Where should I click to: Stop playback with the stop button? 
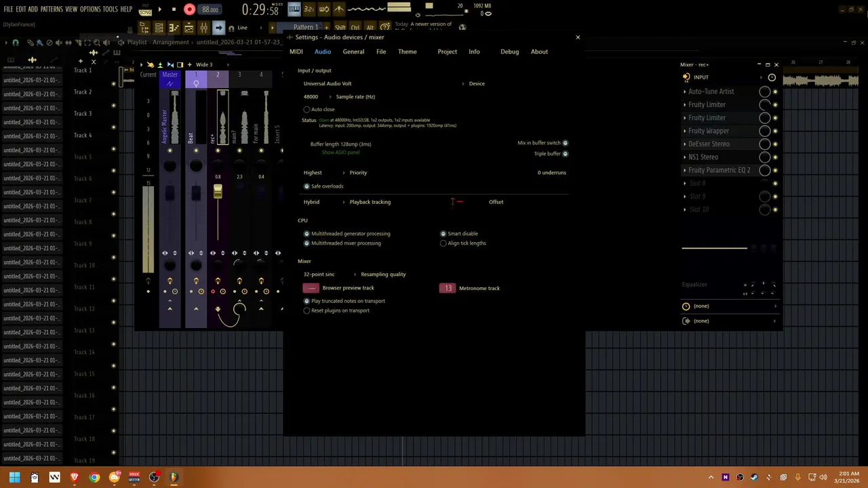tap(174, 9)
